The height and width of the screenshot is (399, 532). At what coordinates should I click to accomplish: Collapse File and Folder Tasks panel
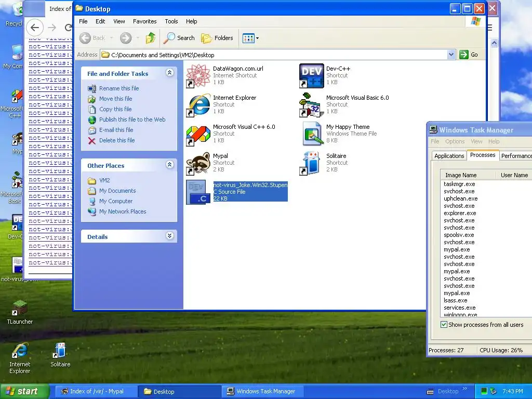[170, 73]
